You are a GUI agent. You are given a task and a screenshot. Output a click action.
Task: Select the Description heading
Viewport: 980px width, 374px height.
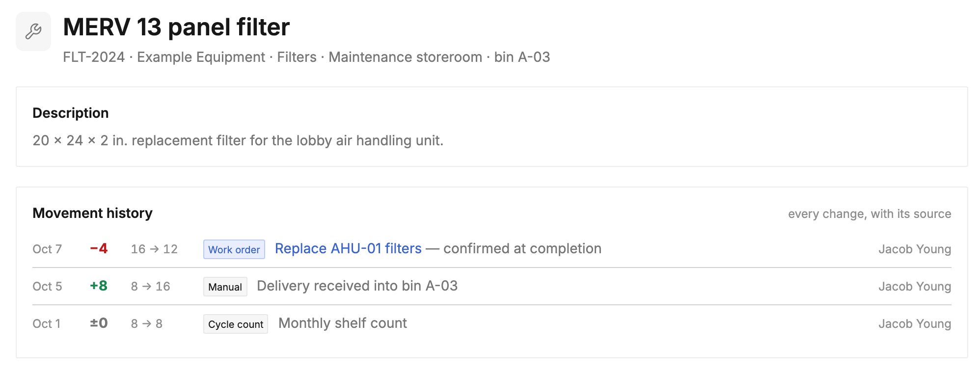coord(71,113)
